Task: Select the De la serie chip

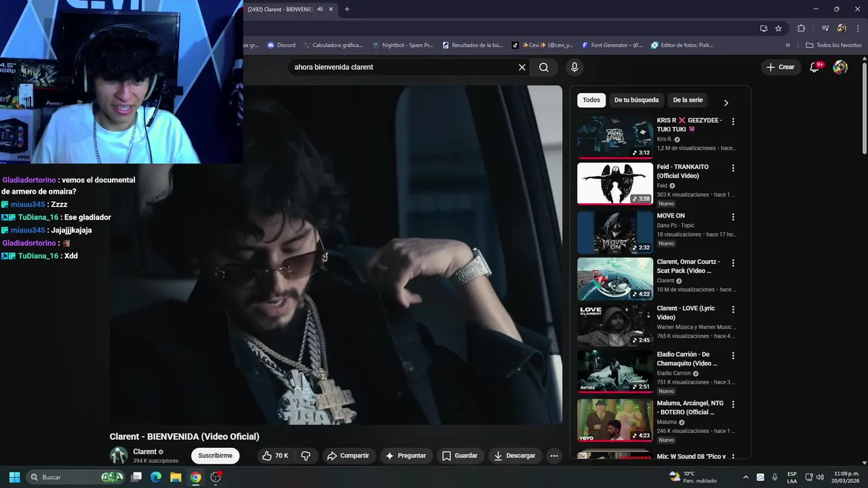Action: pos(688,100)
